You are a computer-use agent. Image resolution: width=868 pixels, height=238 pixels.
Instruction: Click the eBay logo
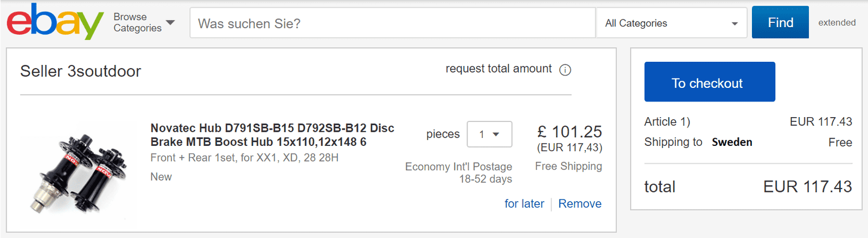[x=55, y=22]
